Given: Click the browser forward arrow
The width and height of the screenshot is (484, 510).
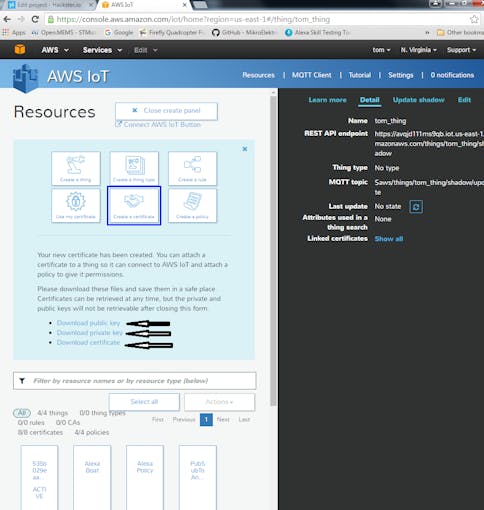Looking at the screenshot, I should pyautogui.click(x=21, y=19).
